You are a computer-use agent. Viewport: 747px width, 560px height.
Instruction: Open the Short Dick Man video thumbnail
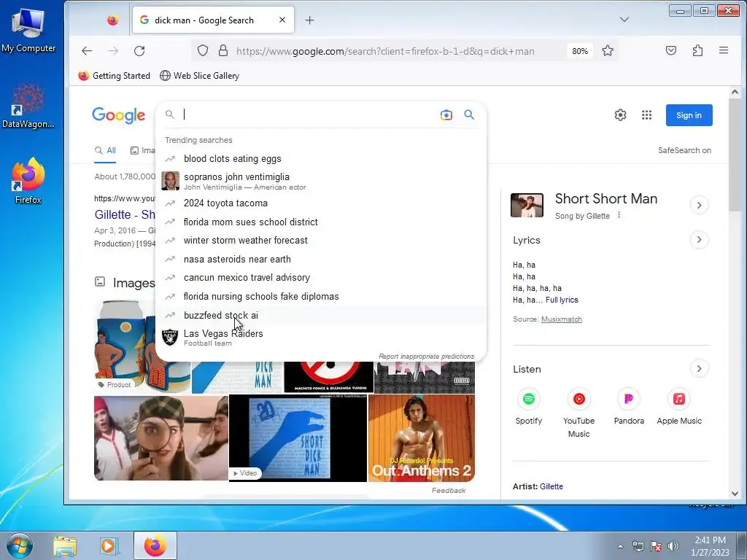(x=298, y=438)
